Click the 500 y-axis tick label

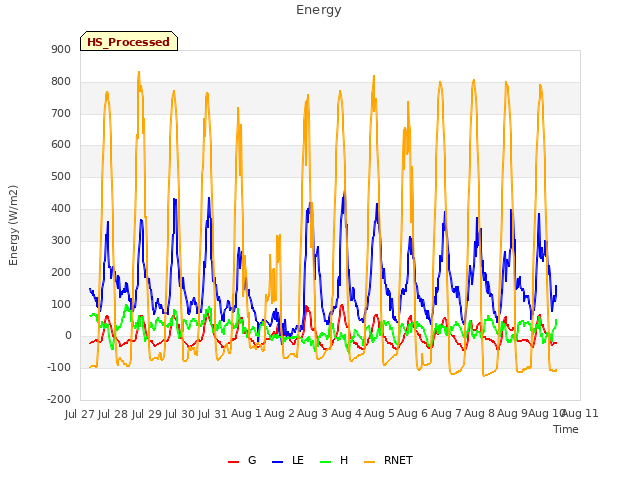pyautogui.click(x=61, y=177)
